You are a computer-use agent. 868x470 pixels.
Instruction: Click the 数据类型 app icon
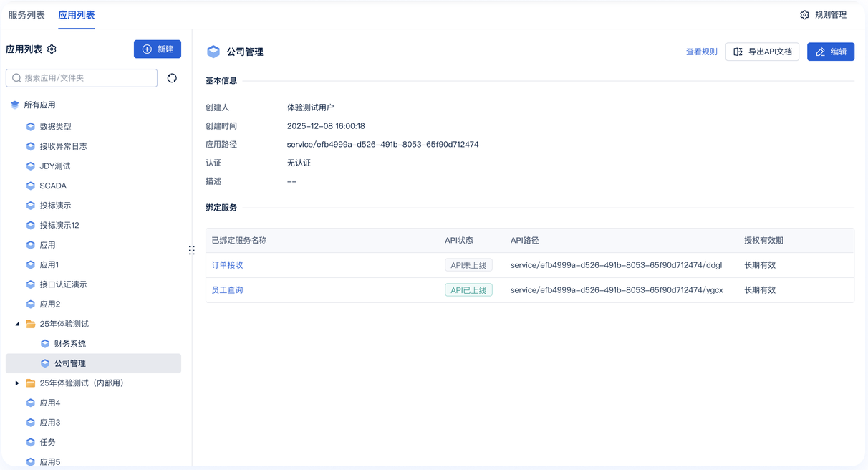coord(31,127)
